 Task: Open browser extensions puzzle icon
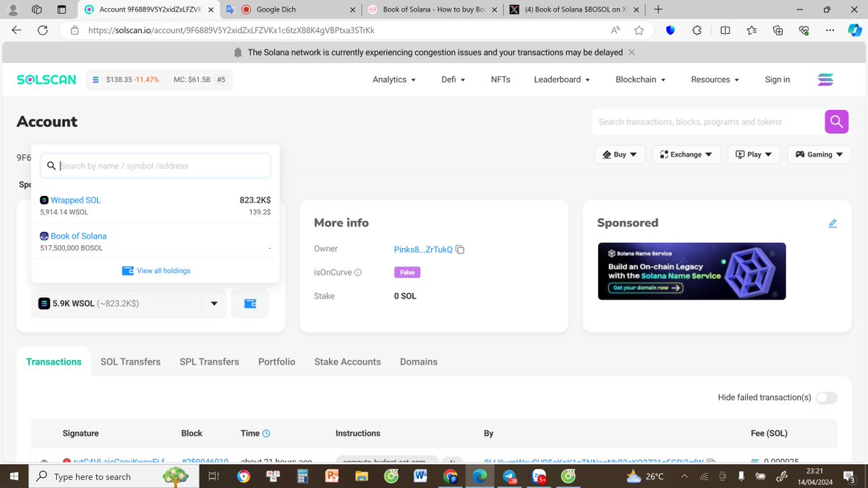tap(697, 30)
